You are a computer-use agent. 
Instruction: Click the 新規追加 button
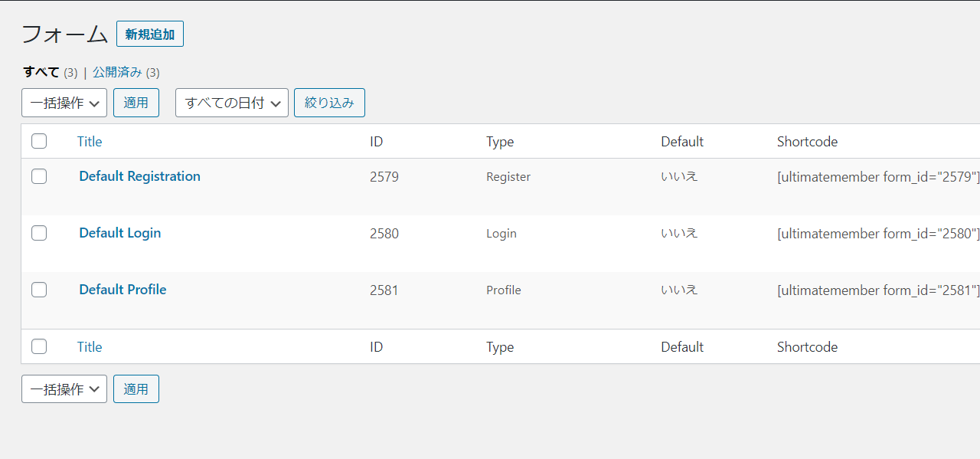coord(150,34)
